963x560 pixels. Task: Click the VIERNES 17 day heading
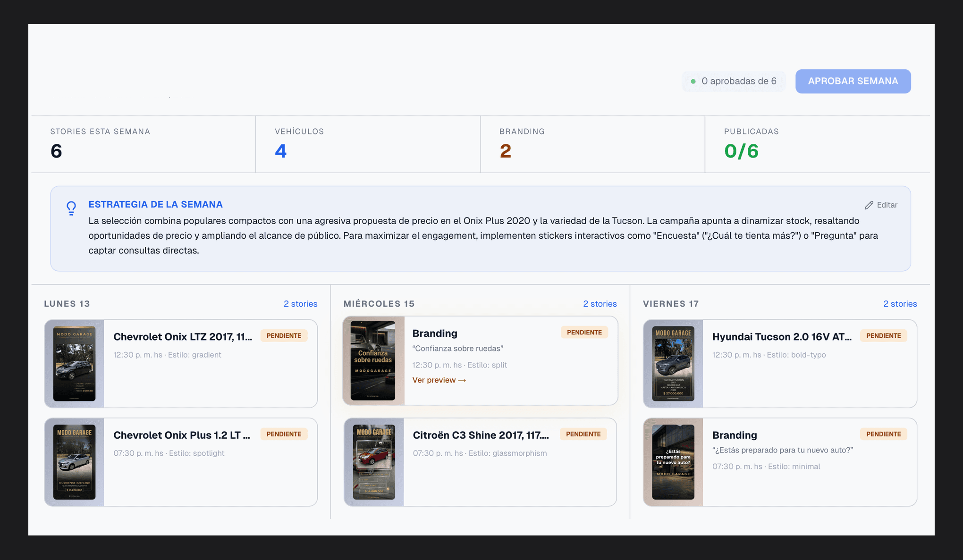[671, 304]
